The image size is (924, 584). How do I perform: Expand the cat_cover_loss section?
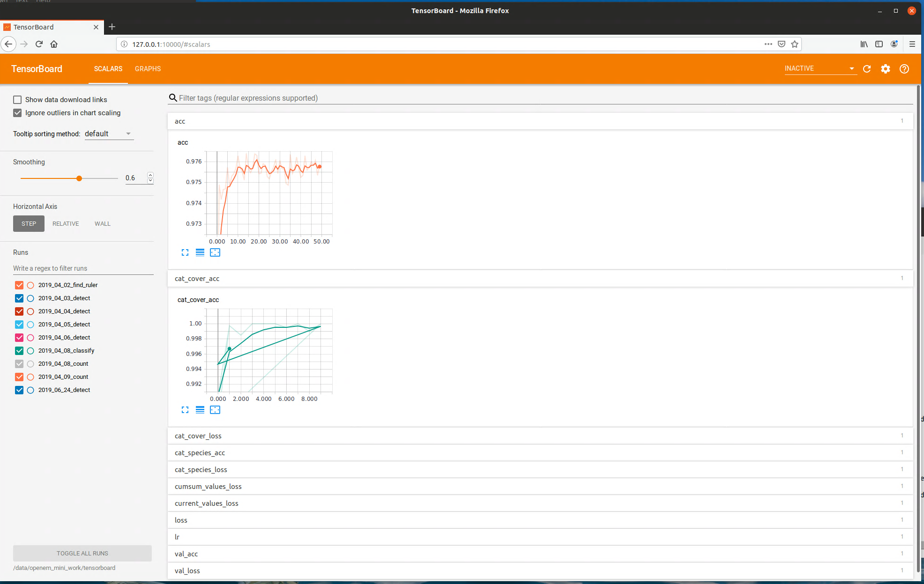coord(540,436)
